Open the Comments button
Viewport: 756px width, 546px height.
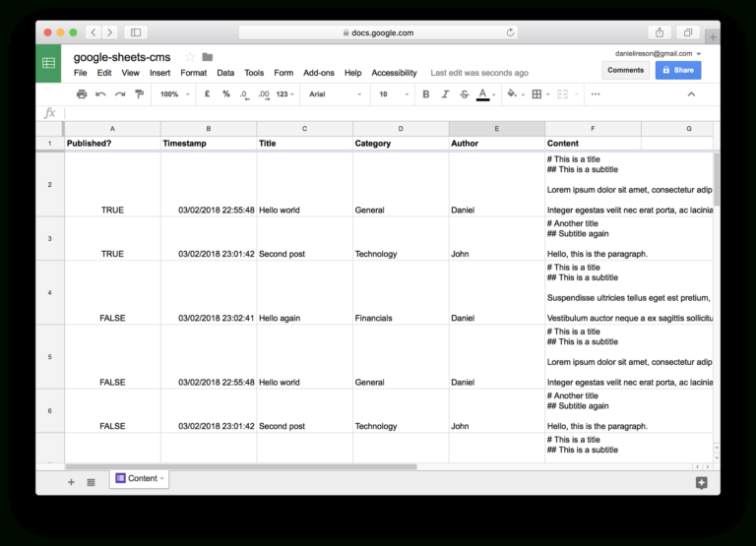[625, 70]
